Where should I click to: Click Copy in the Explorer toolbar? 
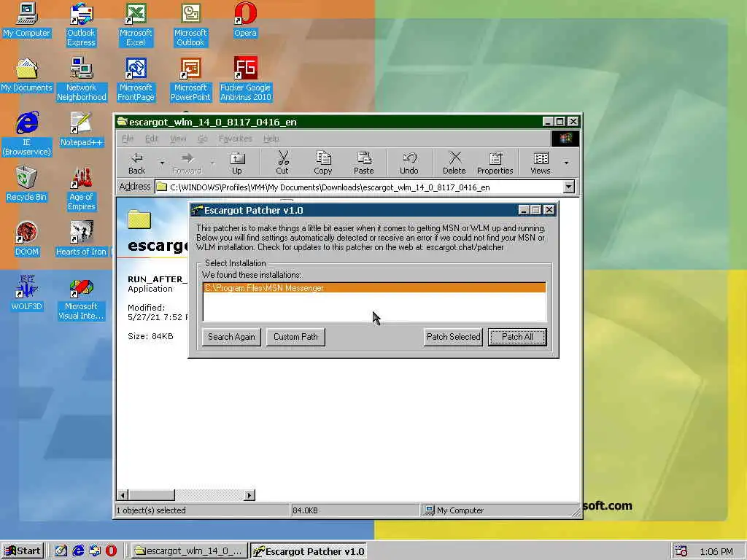coord(323,163)
